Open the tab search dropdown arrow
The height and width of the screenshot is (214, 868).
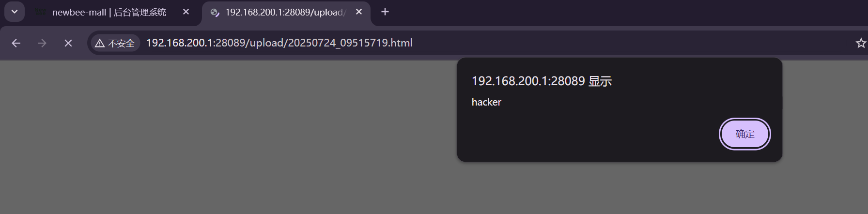(x=15, y=12)
